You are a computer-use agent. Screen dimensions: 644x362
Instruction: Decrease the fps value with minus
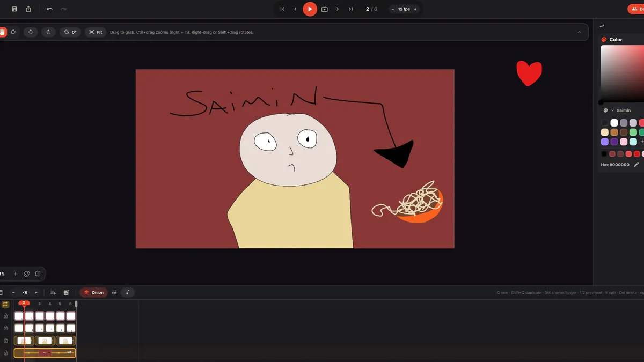pos(392,9)
